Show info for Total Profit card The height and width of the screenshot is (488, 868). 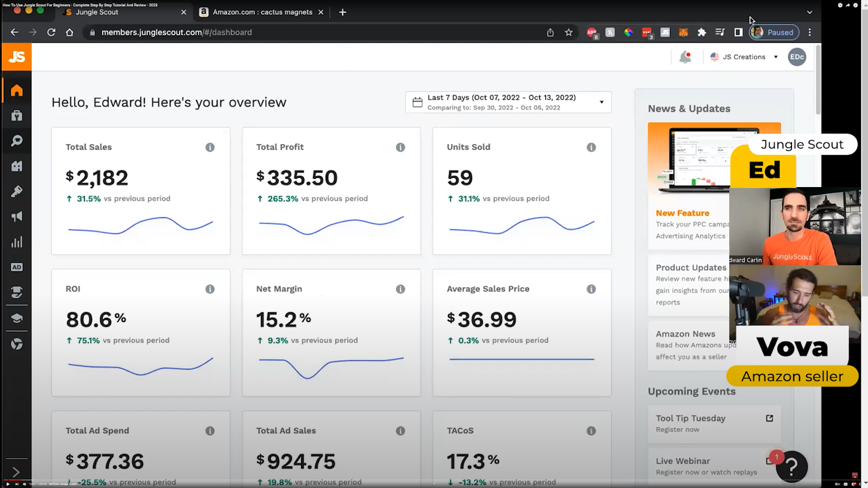click(x=400, y=147)
